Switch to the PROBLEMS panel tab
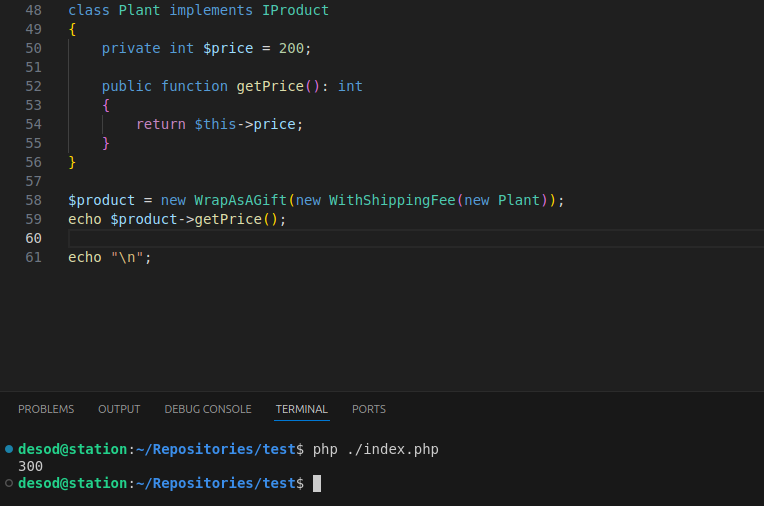Screen dimensions: 764x506 pos(46,409)
